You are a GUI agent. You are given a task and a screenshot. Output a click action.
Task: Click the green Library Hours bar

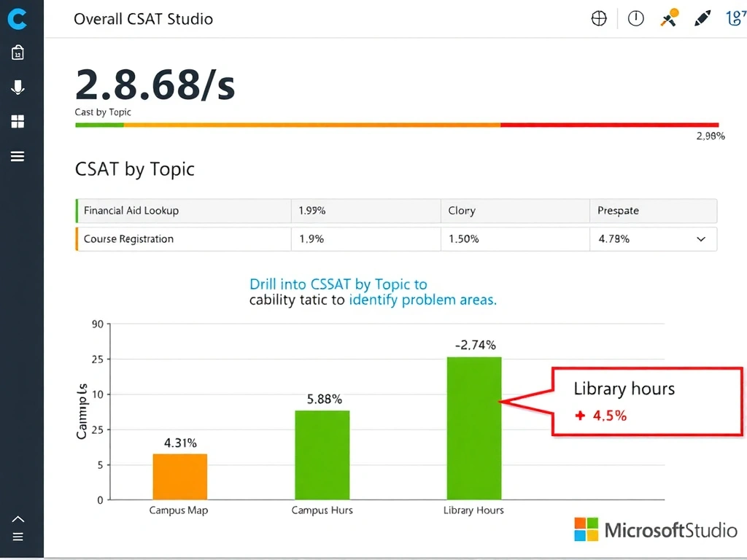pyautogui.click(x=474, y=428)
